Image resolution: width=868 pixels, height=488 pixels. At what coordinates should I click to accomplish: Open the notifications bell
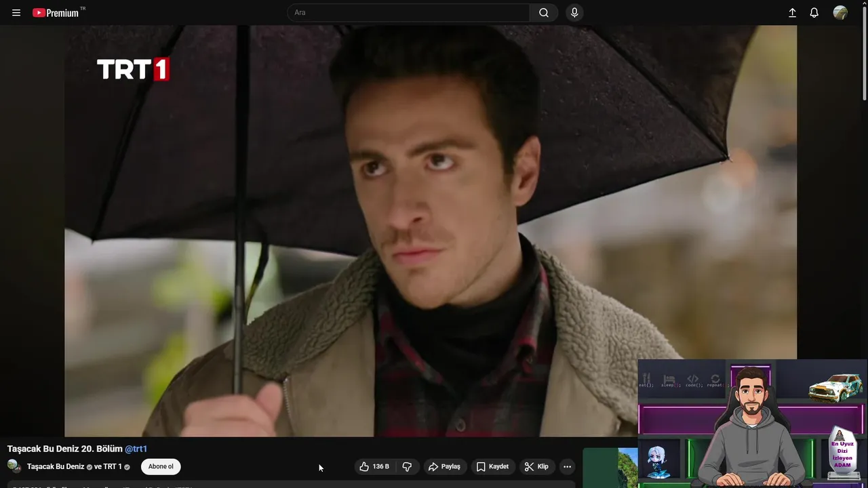pos(814,13)
